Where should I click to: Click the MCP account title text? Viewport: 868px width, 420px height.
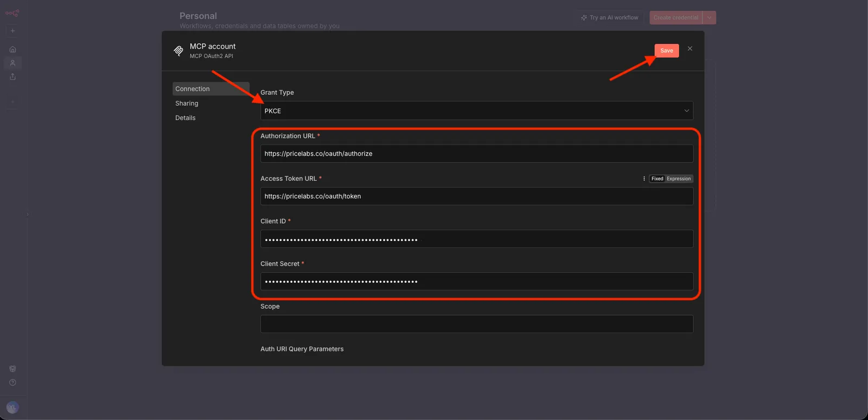[x=213, y=47]
